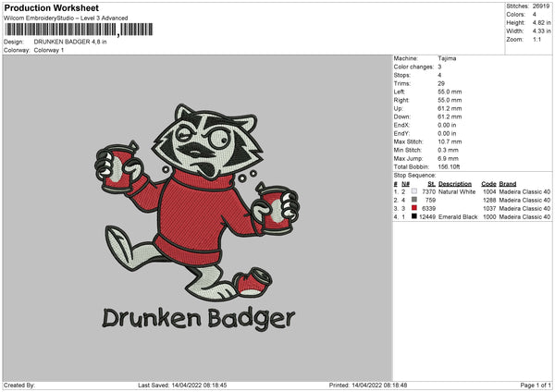Choose the Emerald Black color swatch

tap(413, 216)
